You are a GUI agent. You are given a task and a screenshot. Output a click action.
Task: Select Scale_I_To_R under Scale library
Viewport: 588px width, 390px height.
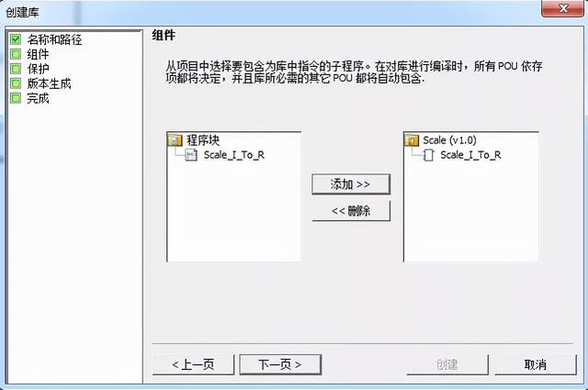(x=470, y=155)
